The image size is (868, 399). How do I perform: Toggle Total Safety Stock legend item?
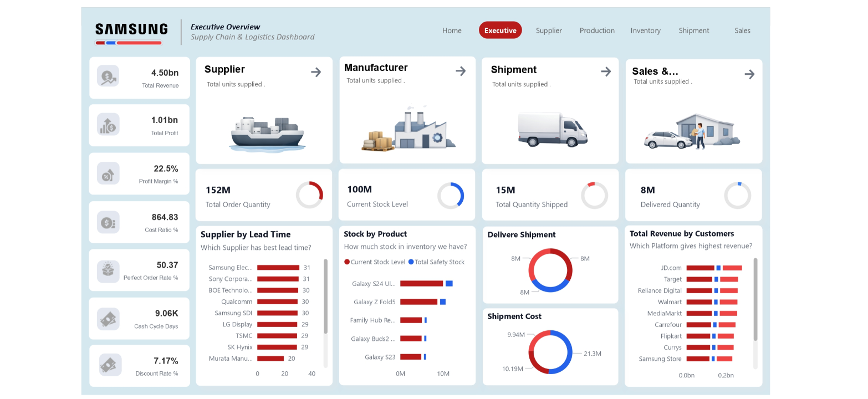point(437,262)
